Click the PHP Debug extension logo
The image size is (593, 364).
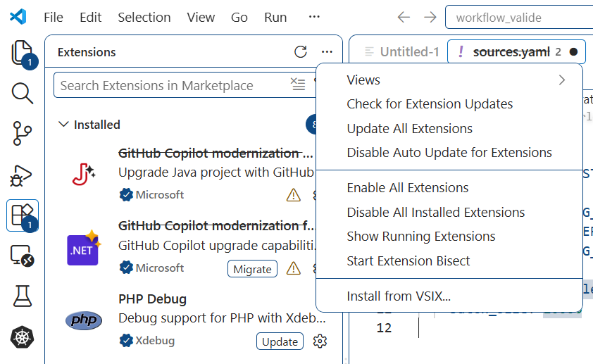tap(84, 320)
